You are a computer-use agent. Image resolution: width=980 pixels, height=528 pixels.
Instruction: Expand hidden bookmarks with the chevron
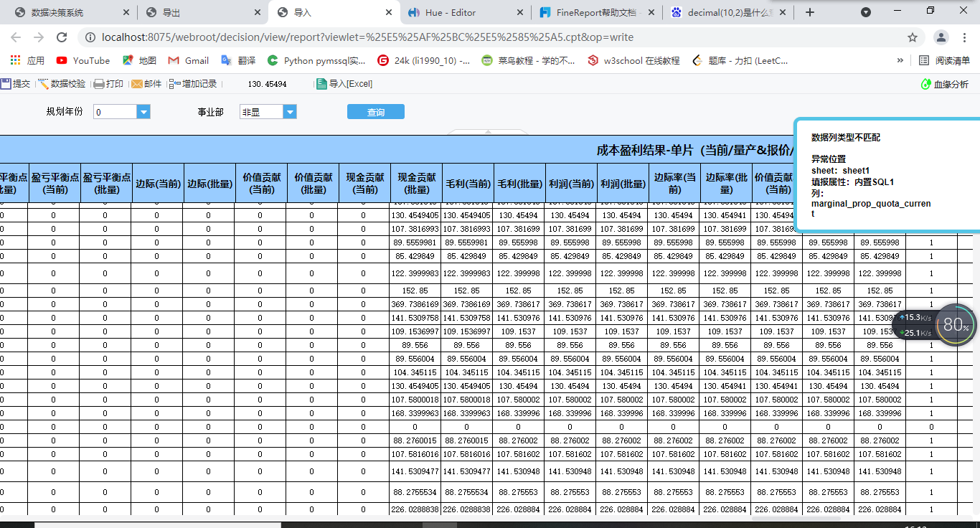click(x=900, y=61)
